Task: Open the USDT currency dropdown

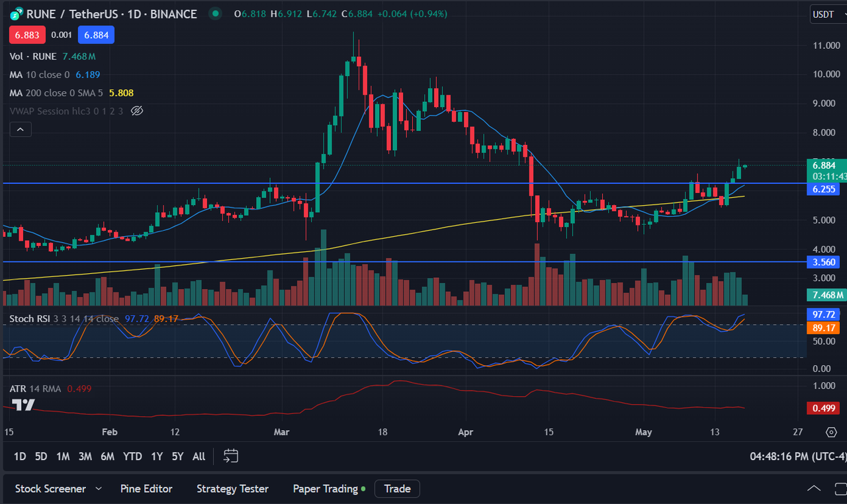Action: (828, 14)
